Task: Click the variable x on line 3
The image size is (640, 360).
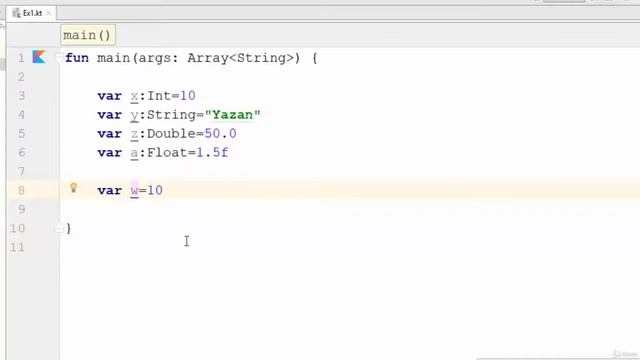Action: tap(134, 96)
